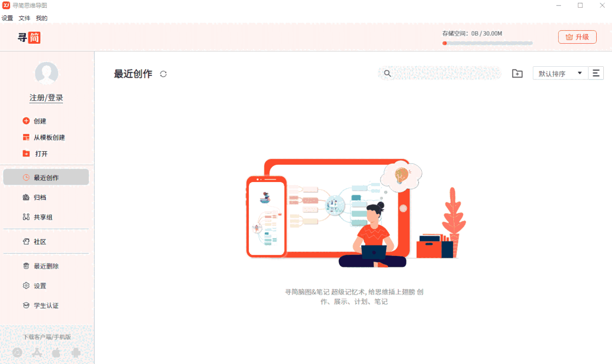This screenshot has height=364, width=612.
Task: Click the 学生认证 student verification icon
Action: 26,305
